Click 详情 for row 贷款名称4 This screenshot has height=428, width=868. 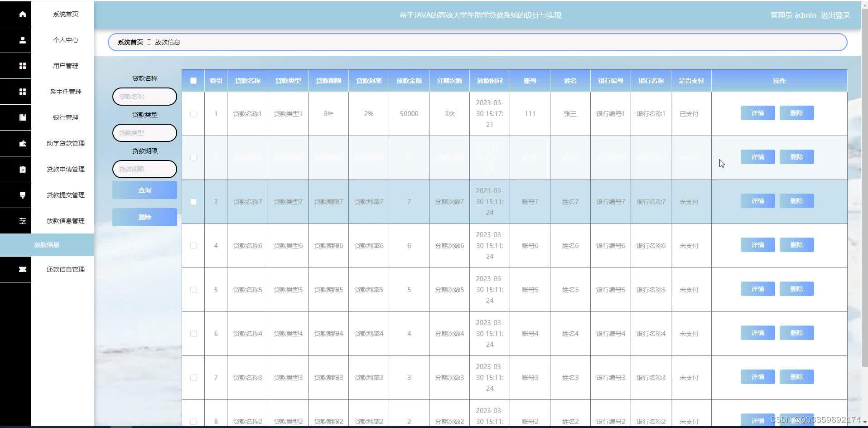[x=757, y=333]
